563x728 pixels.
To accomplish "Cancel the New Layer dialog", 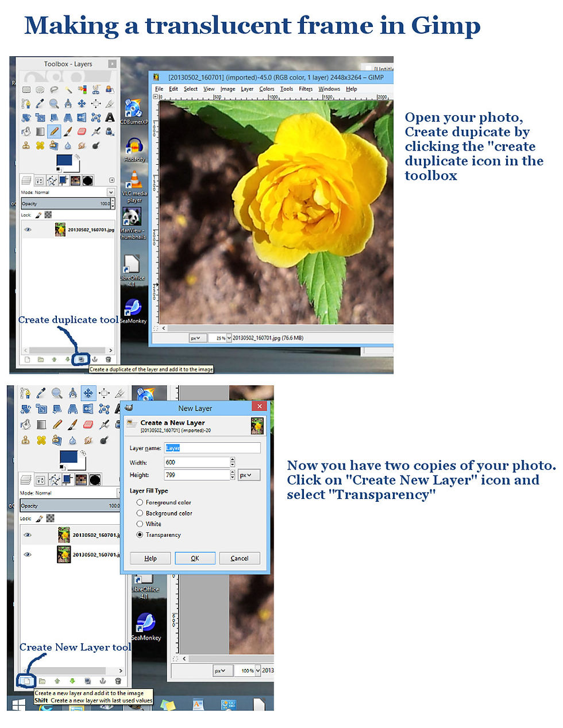I will [240, 557].
